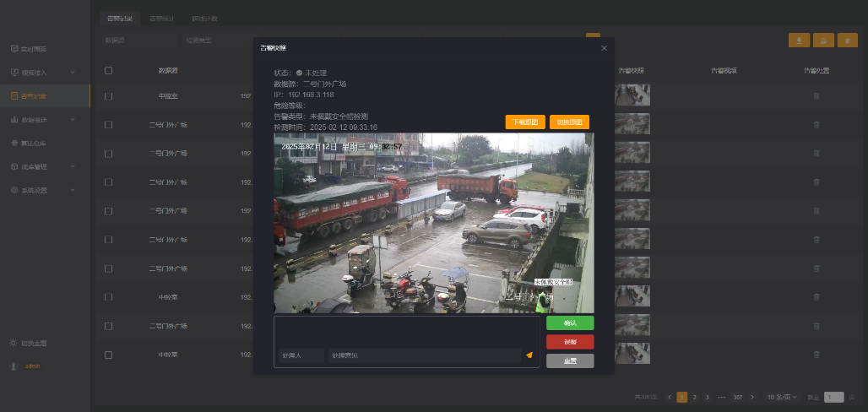
Task: Click the IP text 192.168.3.118
Action: 311,95
